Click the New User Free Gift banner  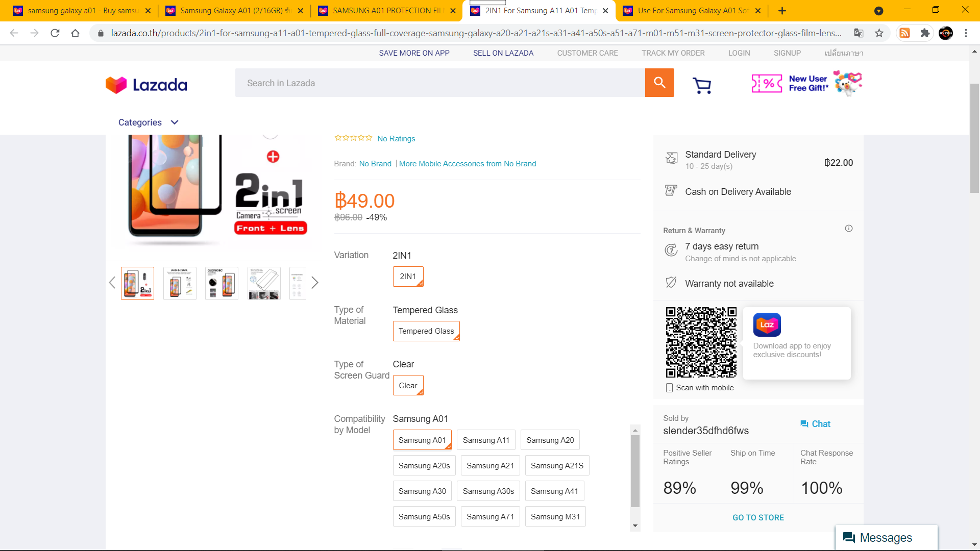[x=806, y=83]
